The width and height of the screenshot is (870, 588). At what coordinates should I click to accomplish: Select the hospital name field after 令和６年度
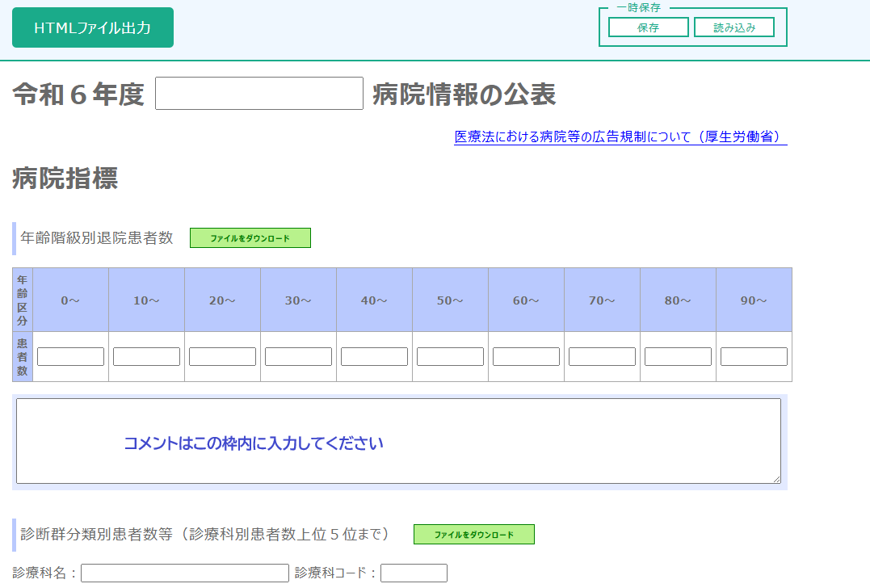pyautogui.click(x=258, y=93)
